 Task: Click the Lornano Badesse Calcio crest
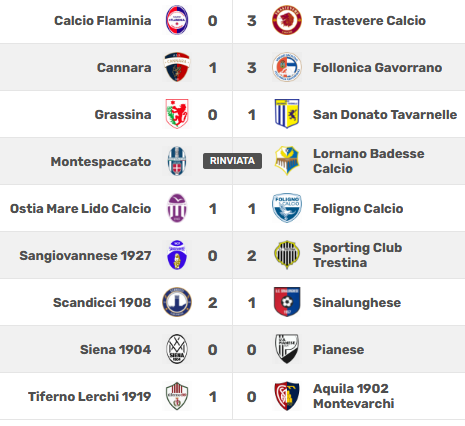287,161
